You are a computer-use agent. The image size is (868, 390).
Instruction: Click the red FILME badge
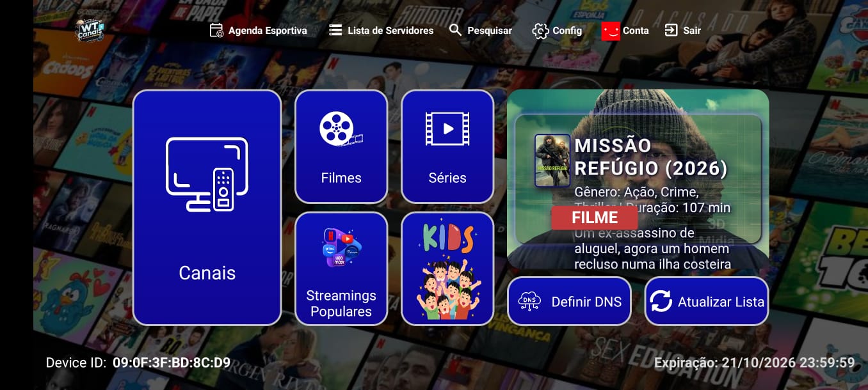(x=594, y=217)
